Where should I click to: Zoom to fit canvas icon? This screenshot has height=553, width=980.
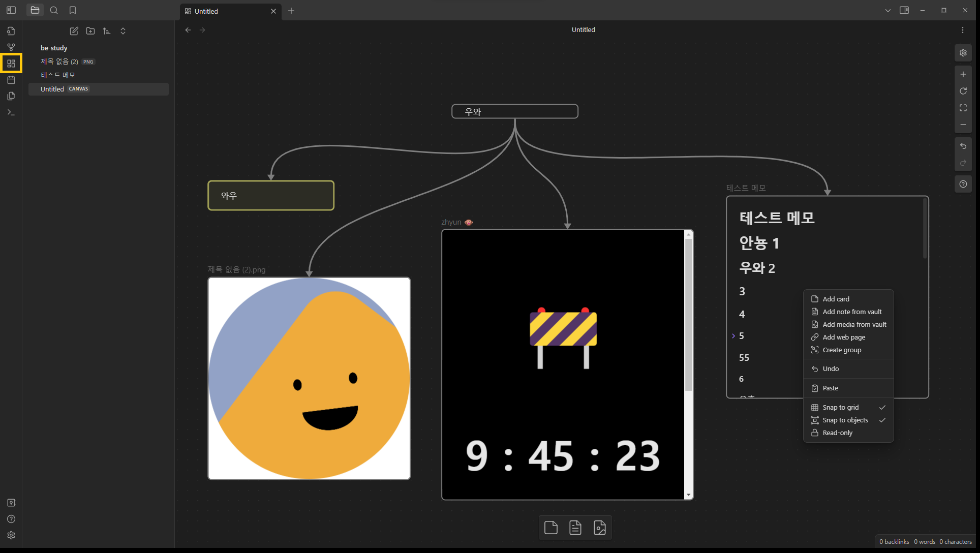coord(963,108)
